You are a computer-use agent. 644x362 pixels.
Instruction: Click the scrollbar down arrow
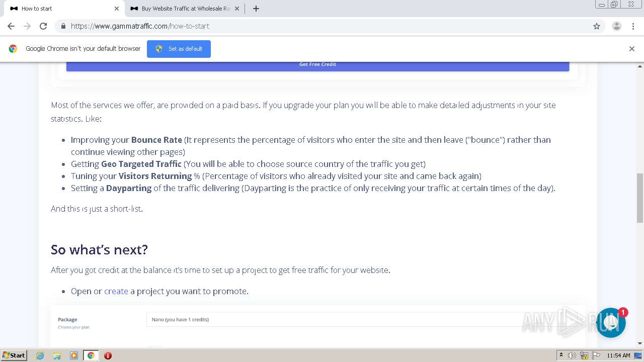pos(640,343)
